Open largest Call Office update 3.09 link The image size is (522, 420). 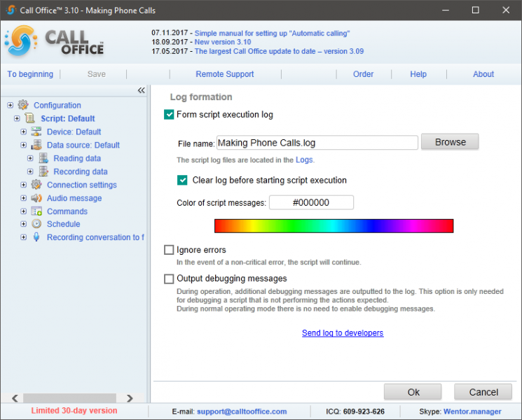coord(279,52)
